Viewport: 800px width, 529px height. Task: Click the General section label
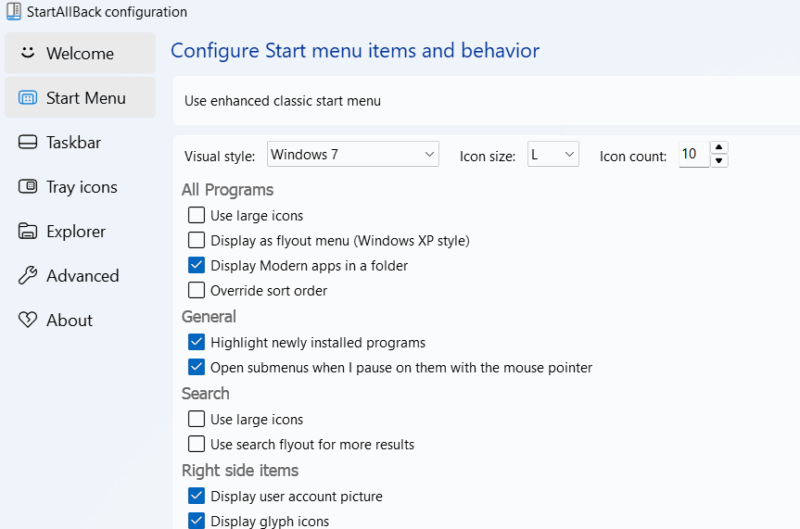pyautogui.click(x=209, y=317)
